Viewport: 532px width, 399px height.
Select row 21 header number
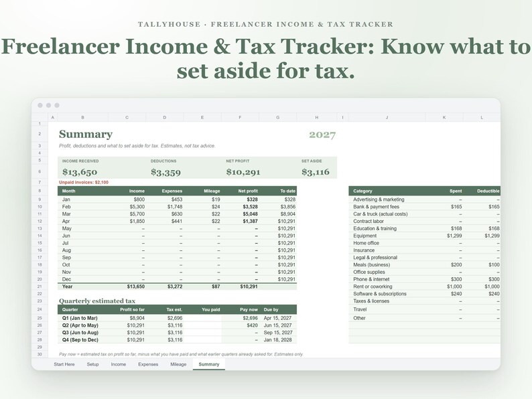click(40, 287)
